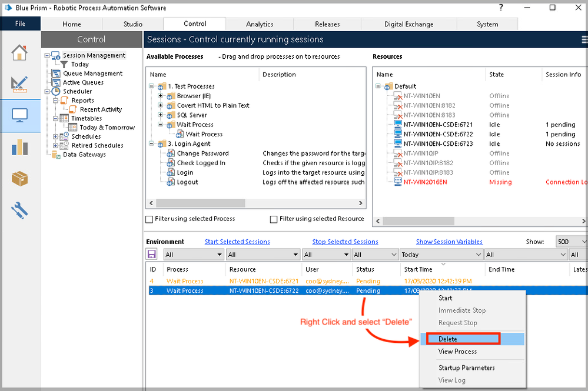Collapse the Login Agent process group
Screen dimensions: 588x391
pos(152,144)
